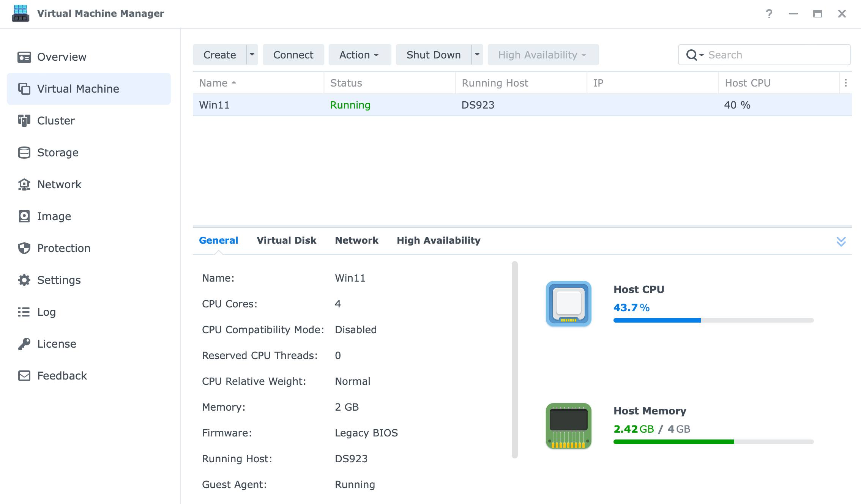
Task: Collapse the details panel with double chevron
Action: coord(841,241)
